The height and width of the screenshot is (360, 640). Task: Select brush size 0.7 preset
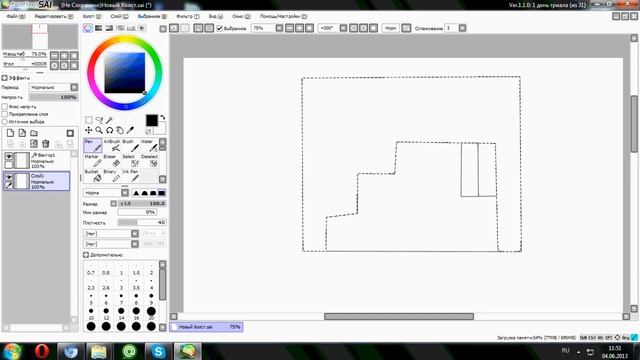(x=91, y=270)
